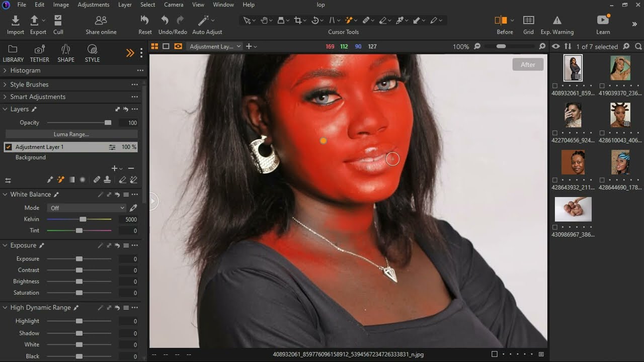Click the Import icon in the toolbar
Screen dimensions: 644x362
(x=16, y=20)
